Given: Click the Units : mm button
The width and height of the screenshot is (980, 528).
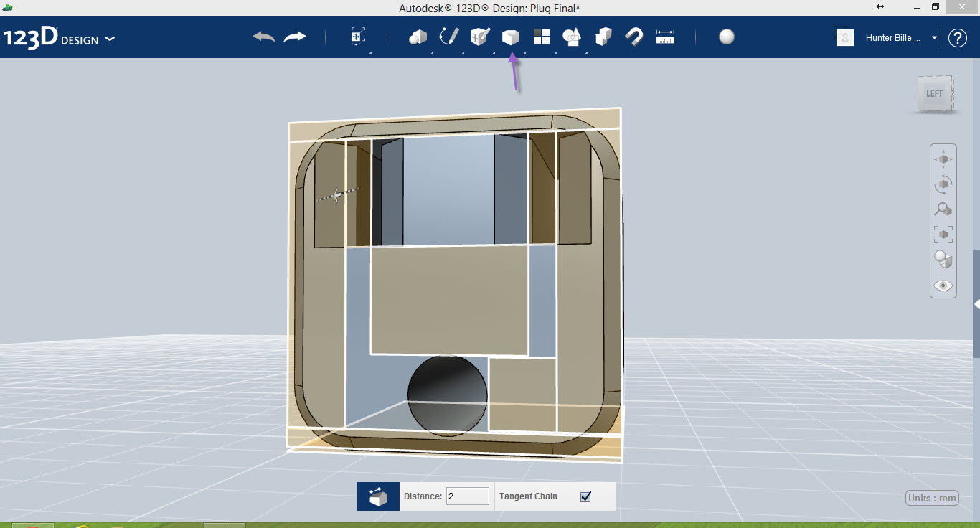Looking at the screenshot, I should (933, 498).
